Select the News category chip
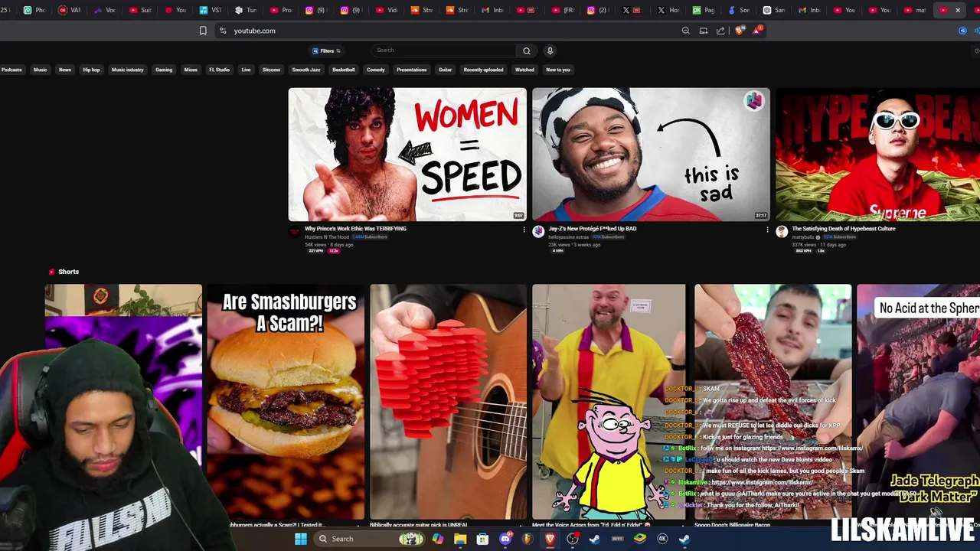This screenshot has height=551, width=980. coord(65,70)
